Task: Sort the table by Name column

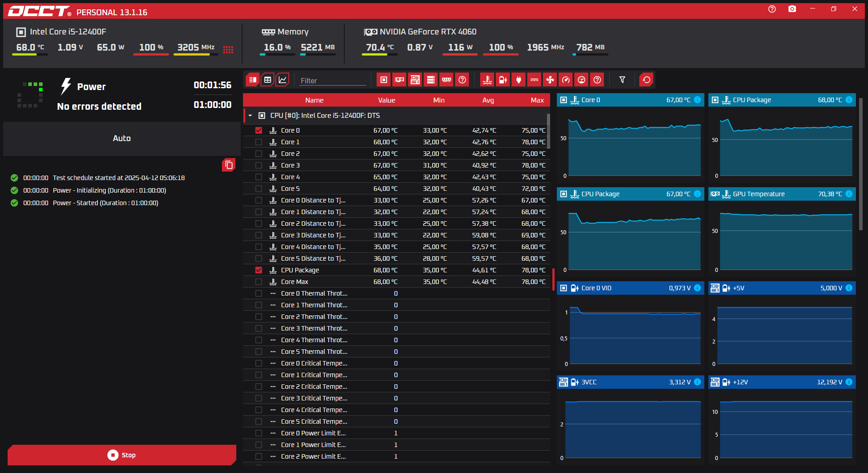Action: click(x=314, y=100)
